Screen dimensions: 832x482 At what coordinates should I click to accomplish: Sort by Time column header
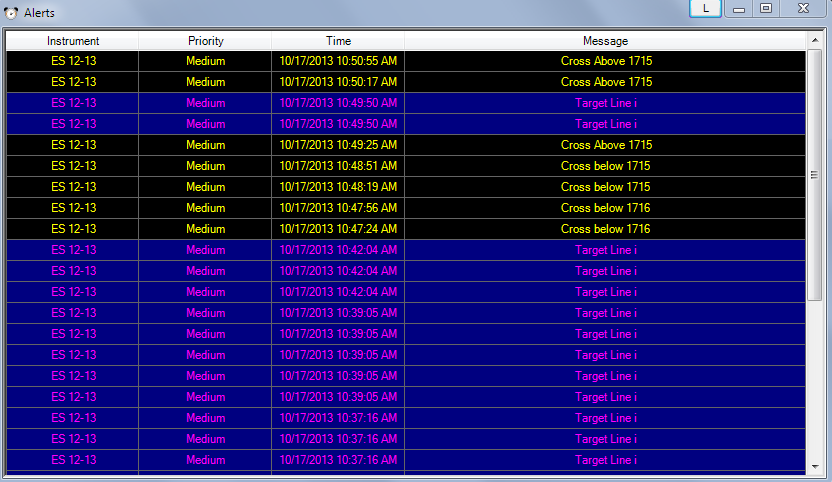click(x=338, y=41)
